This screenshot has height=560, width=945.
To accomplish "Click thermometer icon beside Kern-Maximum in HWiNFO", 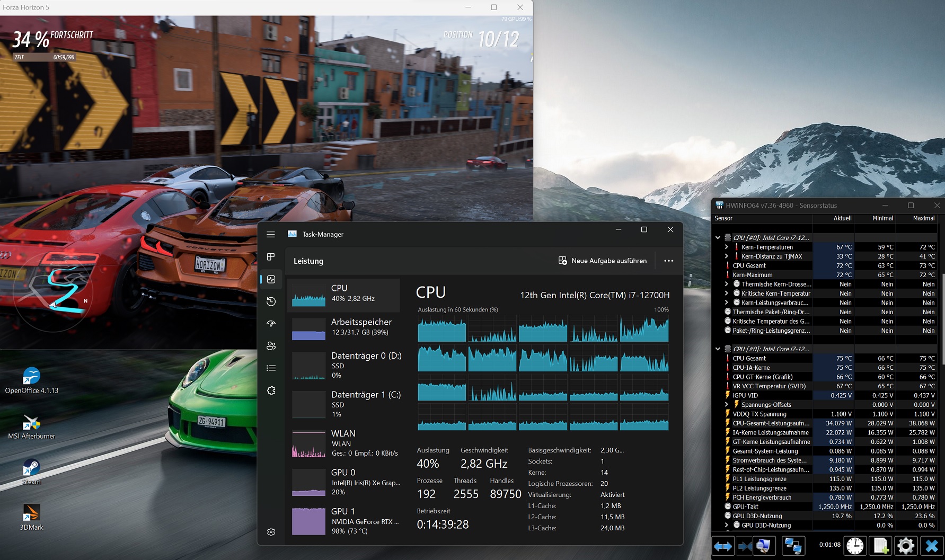I will pyautogui.click(x=728, y=275).
